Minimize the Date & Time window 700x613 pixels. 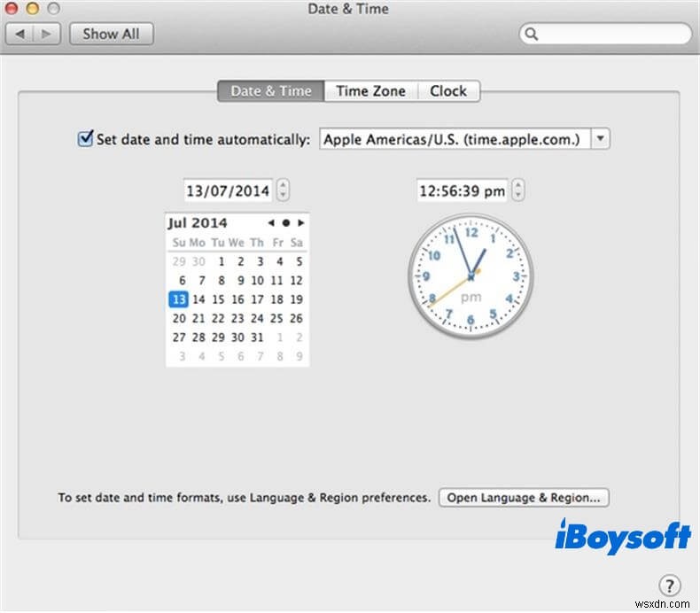click(x=32, y=8)
